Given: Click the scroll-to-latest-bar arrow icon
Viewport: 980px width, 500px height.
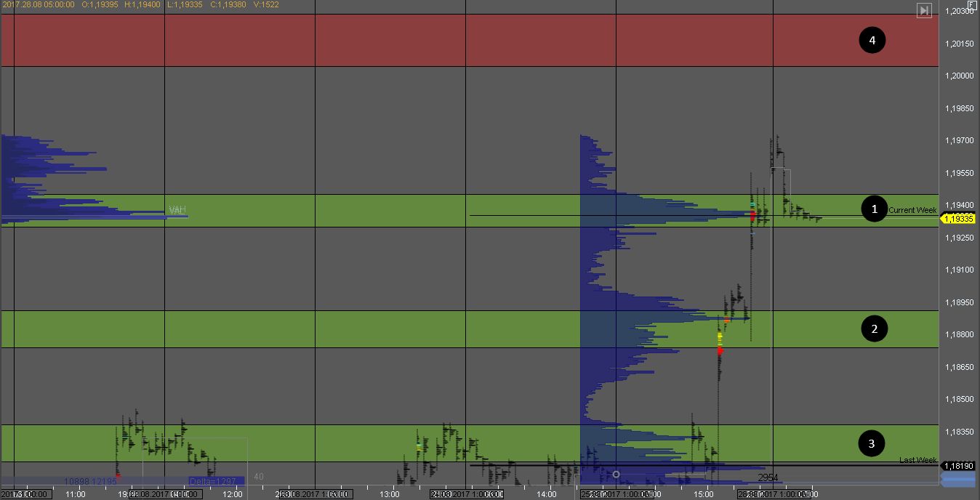Looking at the screenshot, I should pyautogui.click(x=924, y=10).
